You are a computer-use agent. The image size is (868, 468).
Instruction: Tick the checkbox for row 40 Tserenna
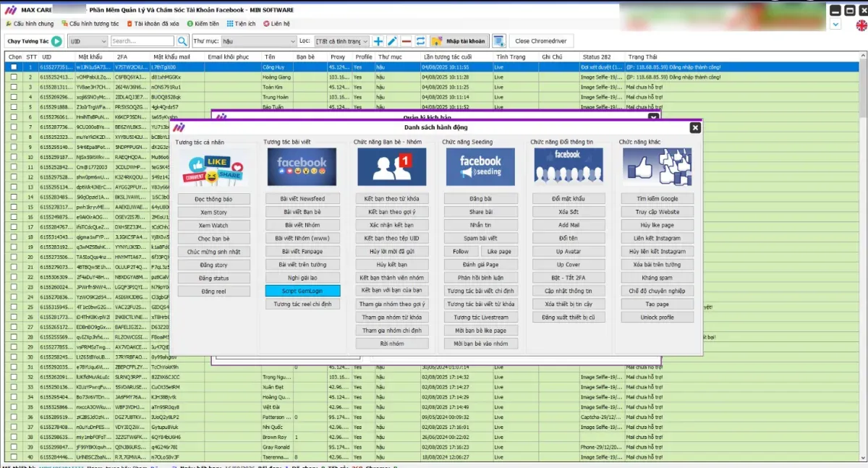click(x=13, y=457)
